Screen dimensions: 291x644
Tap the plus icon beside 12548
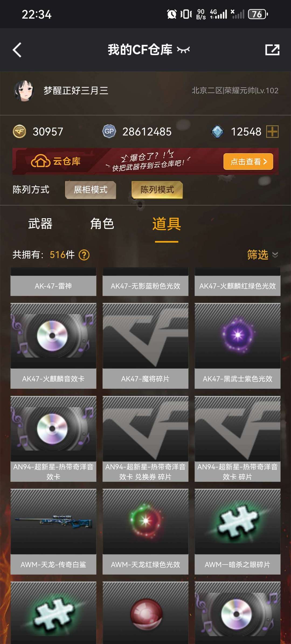272,132
